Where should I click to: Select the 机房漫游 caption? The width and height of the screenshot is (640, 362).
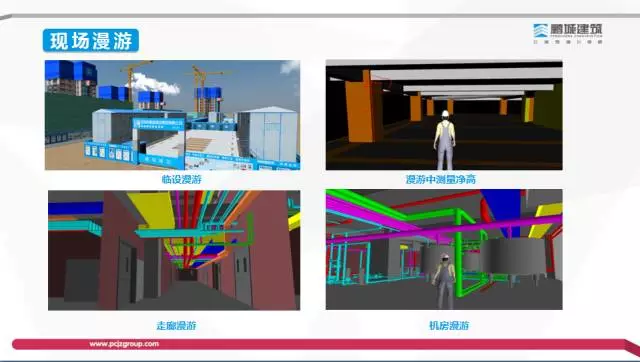coord(449,325)
